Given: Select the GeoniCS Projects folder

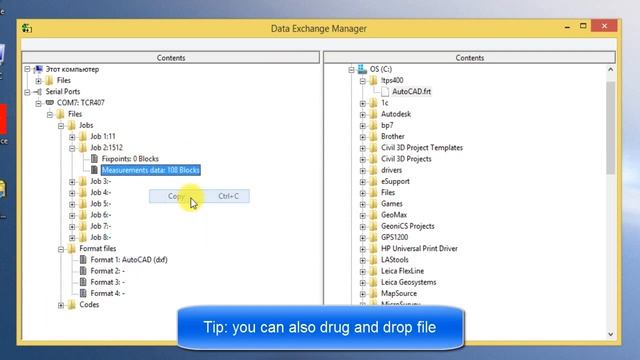Looking at the screenshot, I should 408,226.
